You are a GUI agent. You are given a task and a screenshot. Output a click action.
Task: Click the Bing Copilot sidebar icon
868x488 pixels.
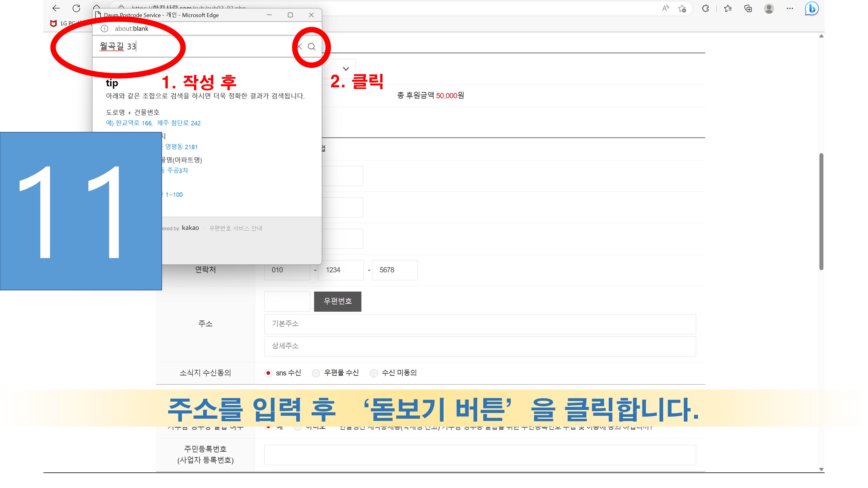point(811,8)
